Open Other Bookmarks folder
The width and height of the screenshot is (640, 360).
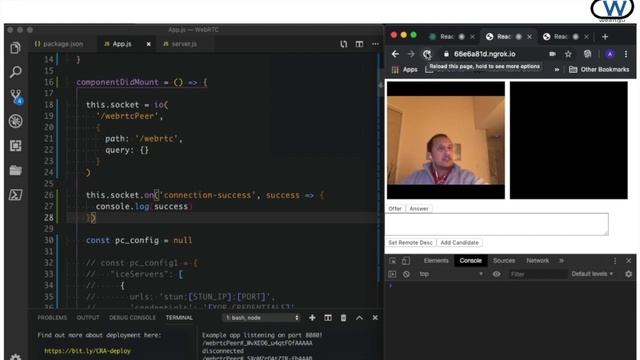(599, 70)
